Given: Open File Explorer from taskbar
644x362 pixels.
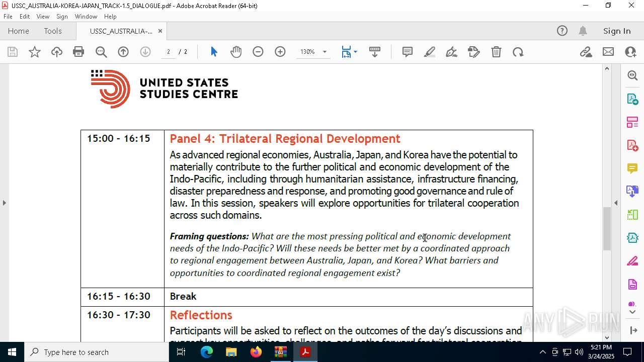Looking at the screenshot, I should pos(231,352).
